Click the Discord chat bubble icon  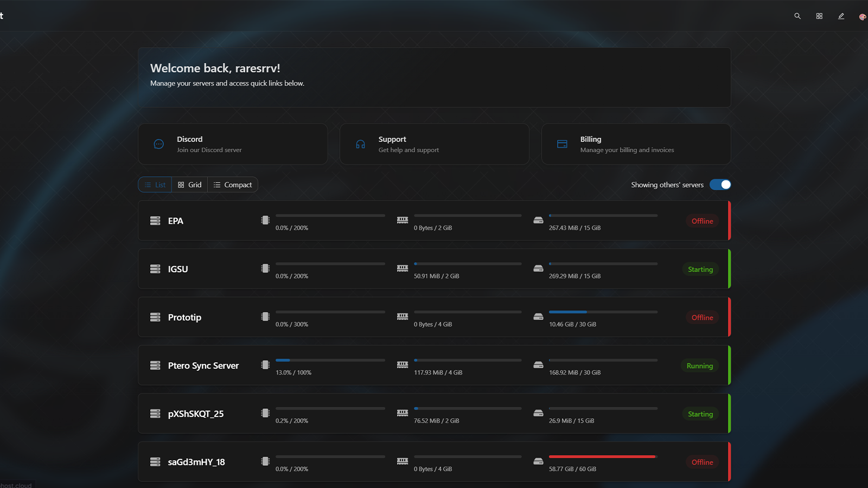[159, 144]
